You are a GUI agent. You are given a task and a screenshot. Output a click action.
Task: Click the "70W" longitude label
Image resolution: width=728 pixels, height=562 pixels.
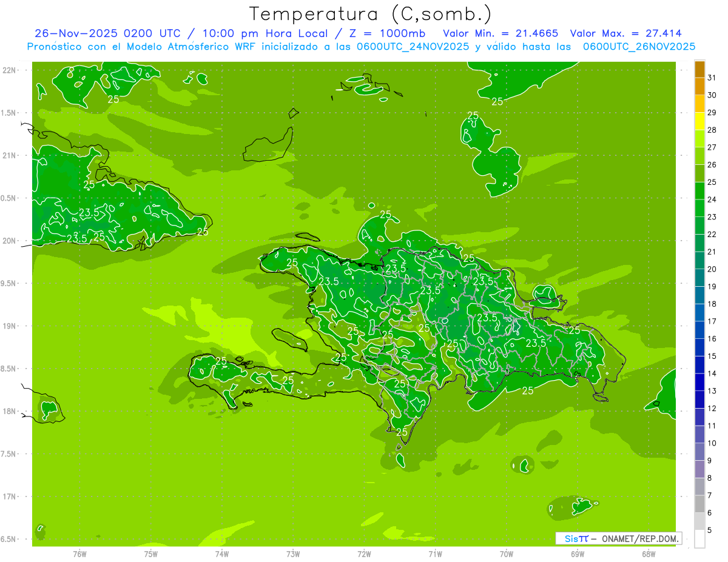point(507,554)
